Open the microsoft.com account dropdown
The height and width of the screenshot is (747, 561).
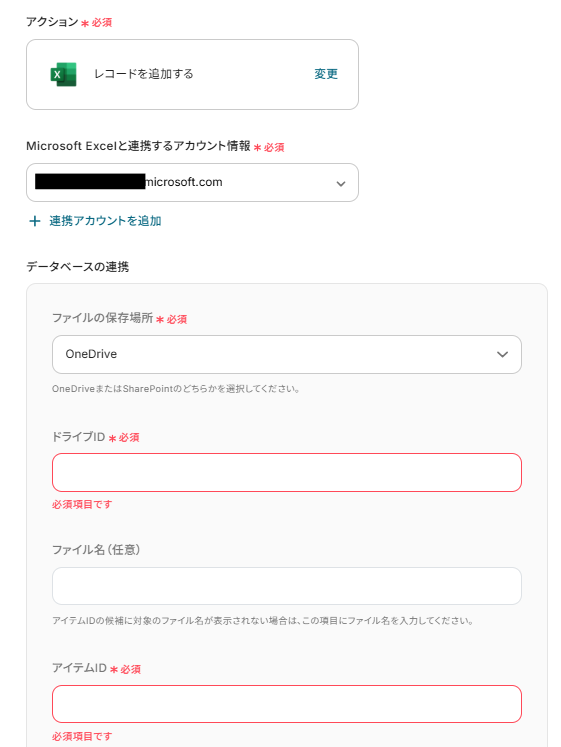pos(192,182)
